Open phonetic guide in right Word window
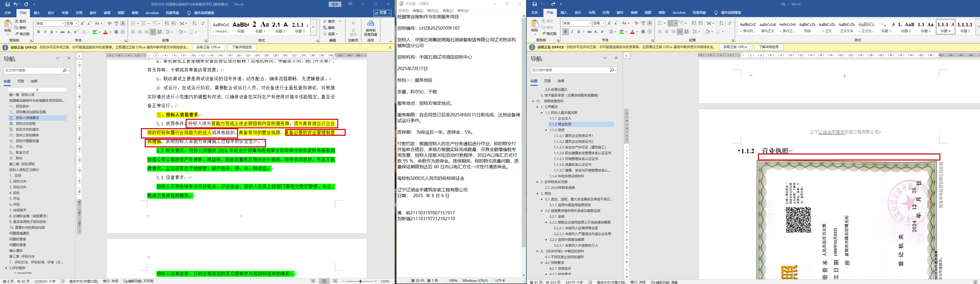 tap(643, 23)
